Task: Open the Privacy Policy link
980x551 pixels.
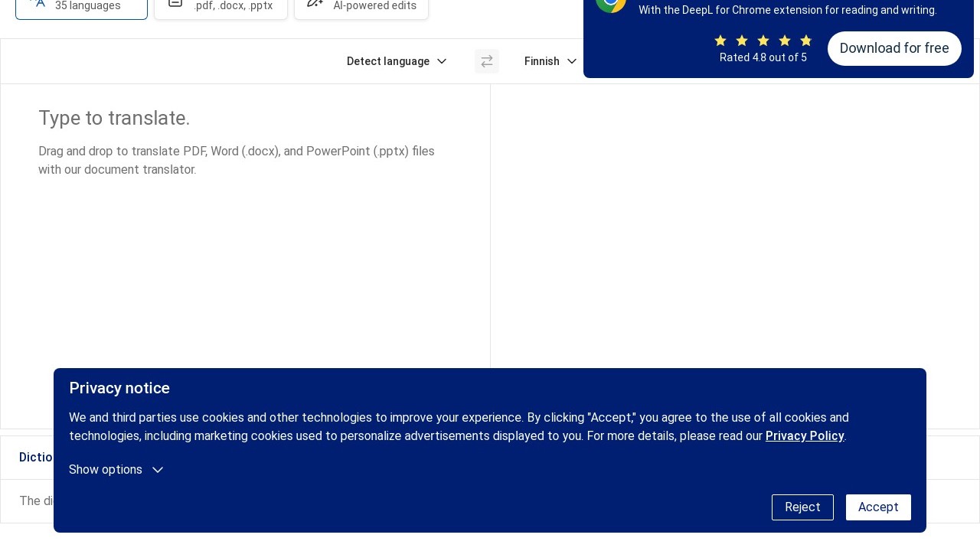Action: point(804,436)
